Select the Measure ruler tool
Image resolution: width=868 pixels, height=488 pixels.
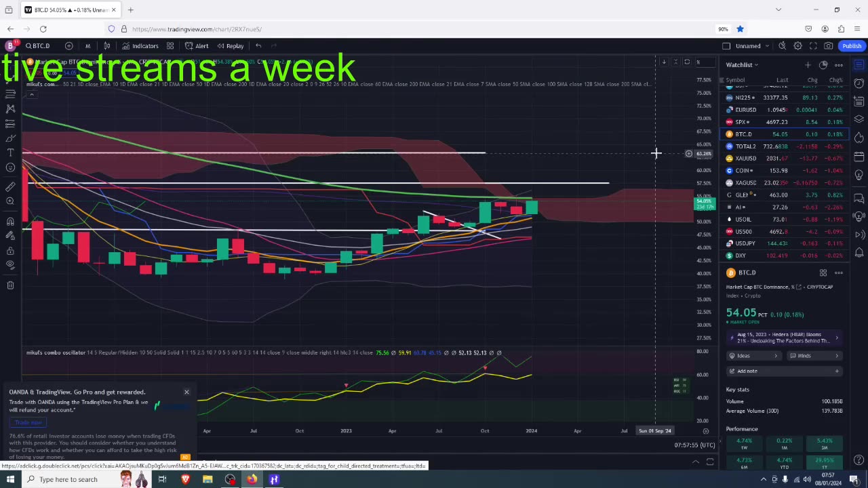click(10, 186)
